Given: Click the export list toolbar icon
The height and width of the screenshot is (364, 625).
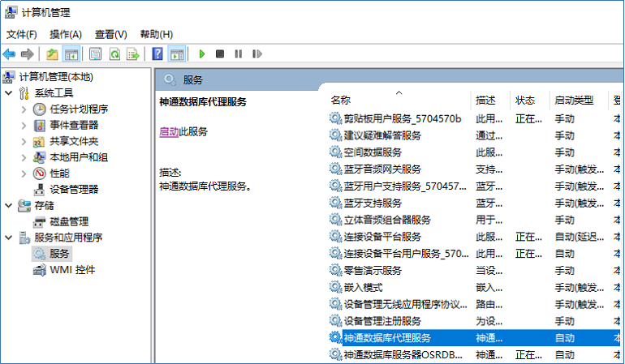Looking at the screenshot, I should 133,54.
